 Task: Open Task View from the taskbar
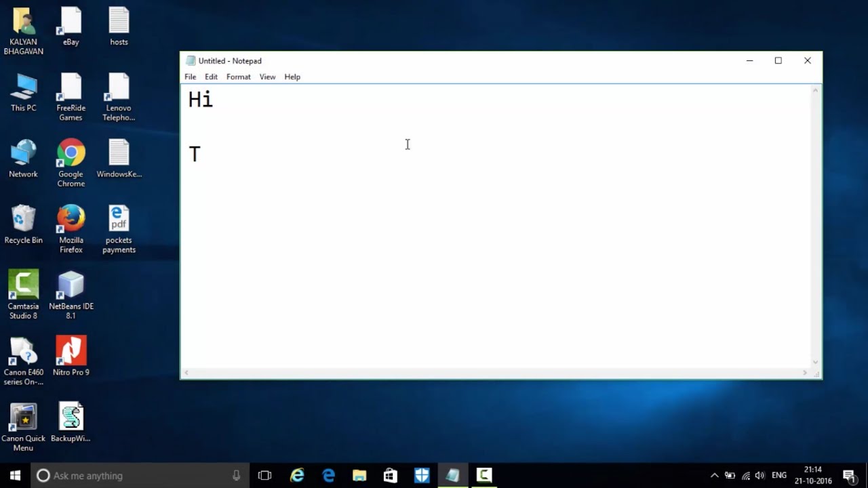[265, 475]
